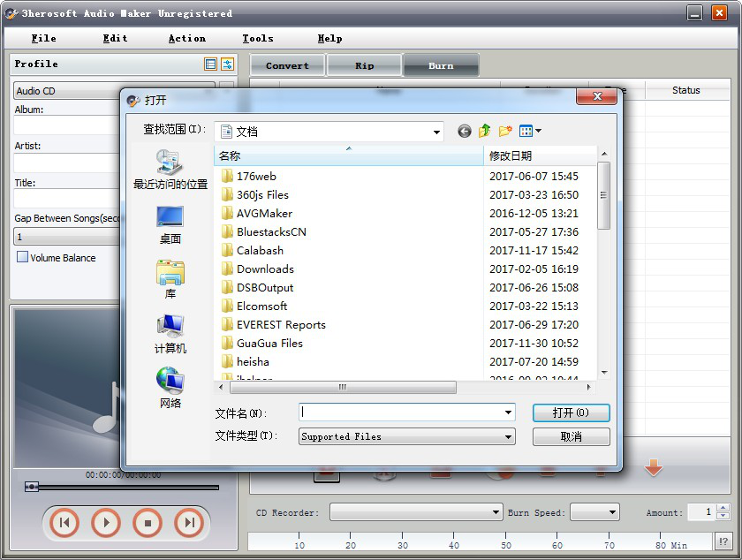Toggle the Volume Balance checkbox
742x560 pixels.
click(22, 257)
